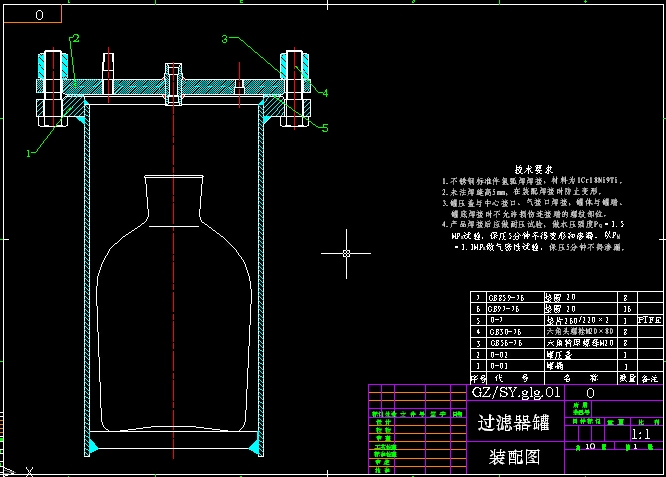The width and height of the screenshot is (666, 477).
Task: Select the 技术要求 heading text
Action: pyautogui.click(x=534, y=169)
